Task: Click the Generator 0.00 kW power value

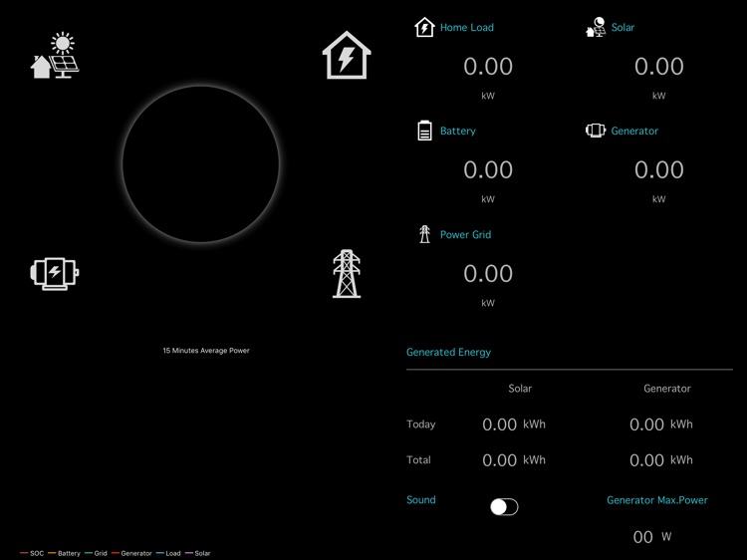Action: pyautogui.click(x=659, y=169)
